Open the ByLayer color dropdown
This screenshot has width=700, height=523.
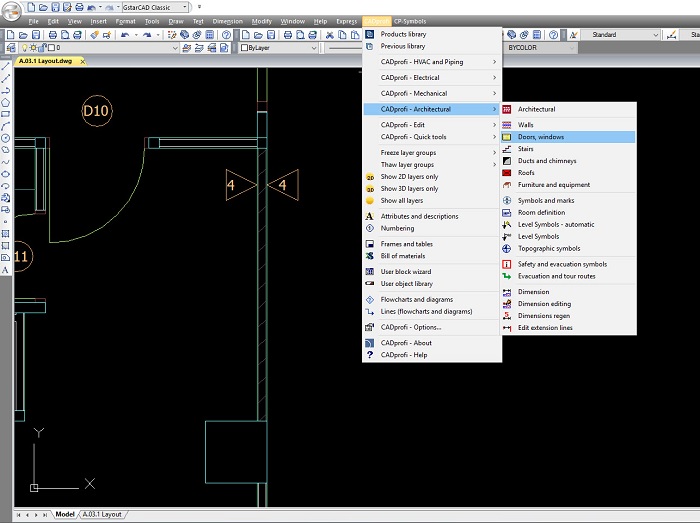point(313,48)
